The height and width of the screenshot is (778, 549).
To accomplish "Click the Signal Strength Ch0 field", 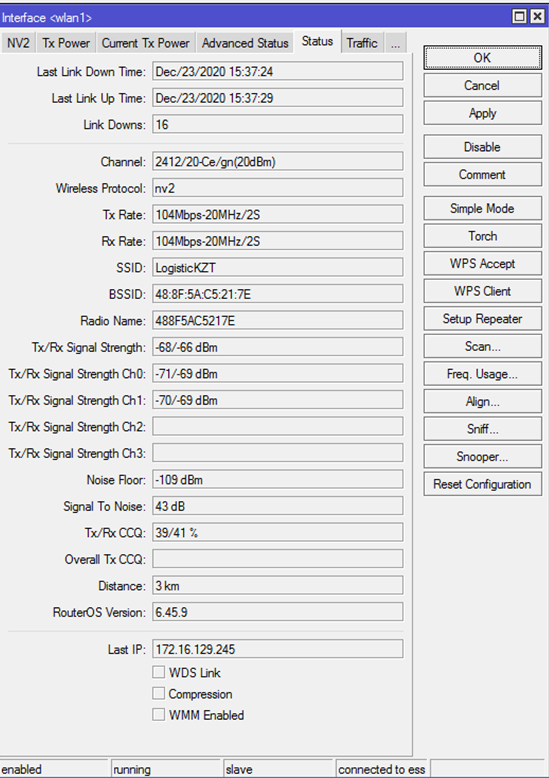I will click(x=277, y=374).
